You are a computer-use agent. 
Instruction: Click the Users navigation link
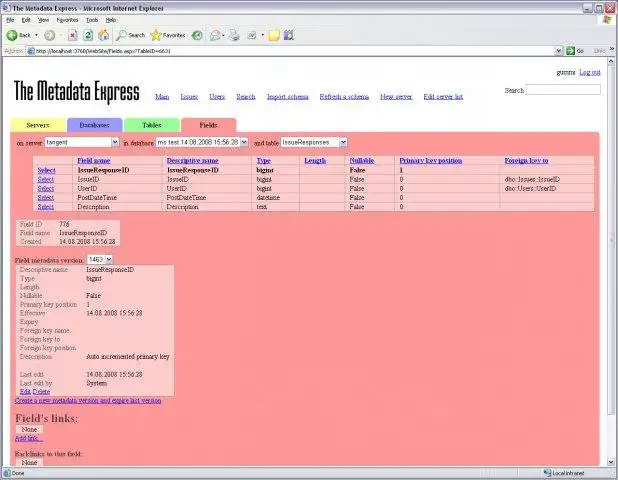point(217,97)
